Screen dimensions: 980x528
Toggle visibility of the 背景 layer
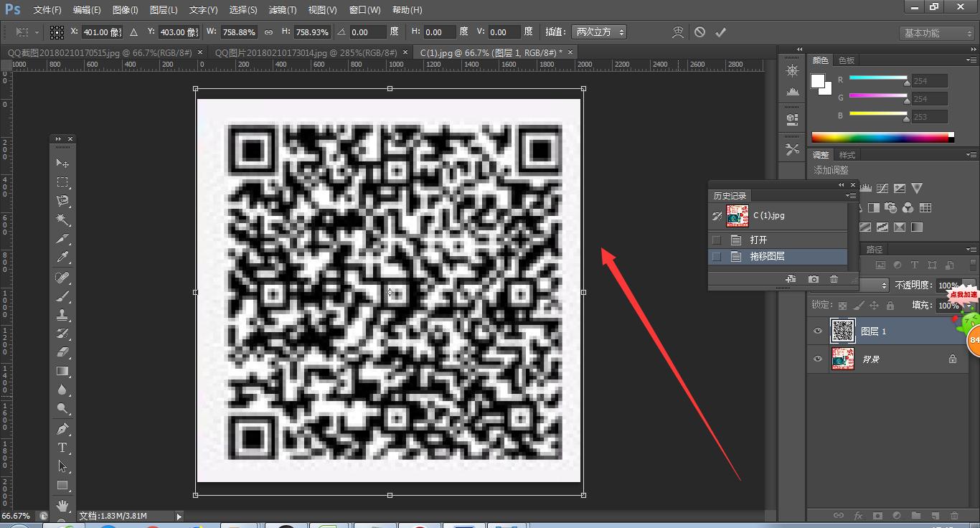817,359
